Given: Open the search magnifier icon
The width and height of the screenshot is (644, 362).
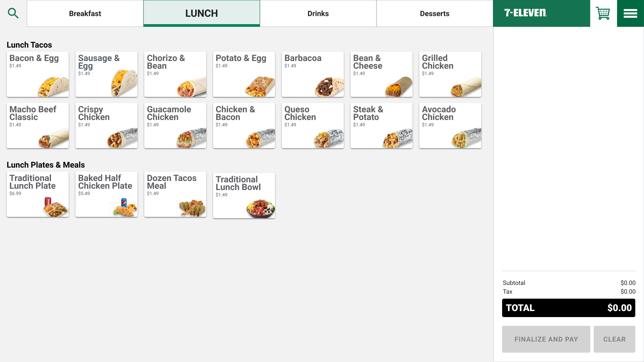Looking at the screenshot, I should 13,13.
